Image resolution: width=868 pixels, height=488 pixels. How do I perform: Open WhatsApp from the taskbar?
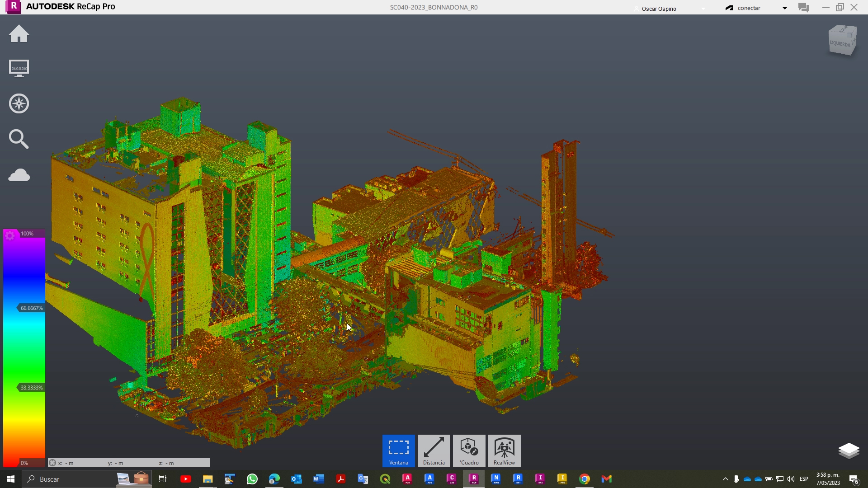click(x=252, y=479)
